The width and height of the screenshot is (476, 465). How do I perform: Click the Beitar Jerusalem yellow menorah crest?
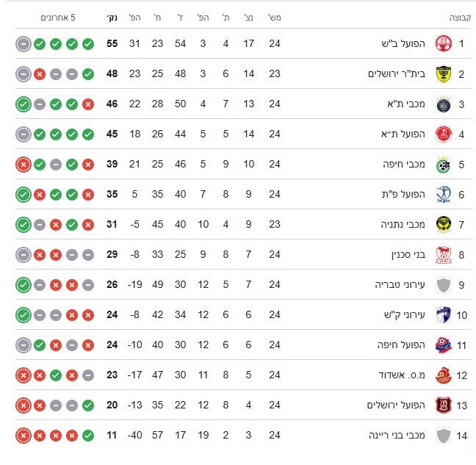pyautogui.click(x=442, y=74)
